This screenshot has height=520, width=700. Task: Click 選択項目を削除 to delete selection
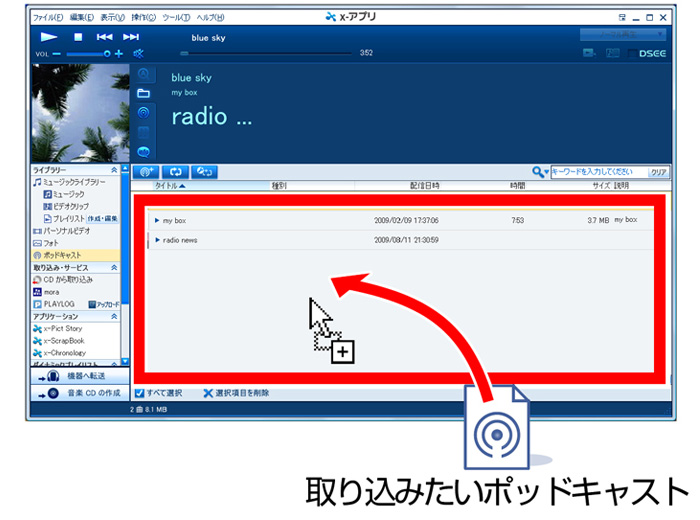click(x=235, y=393)
